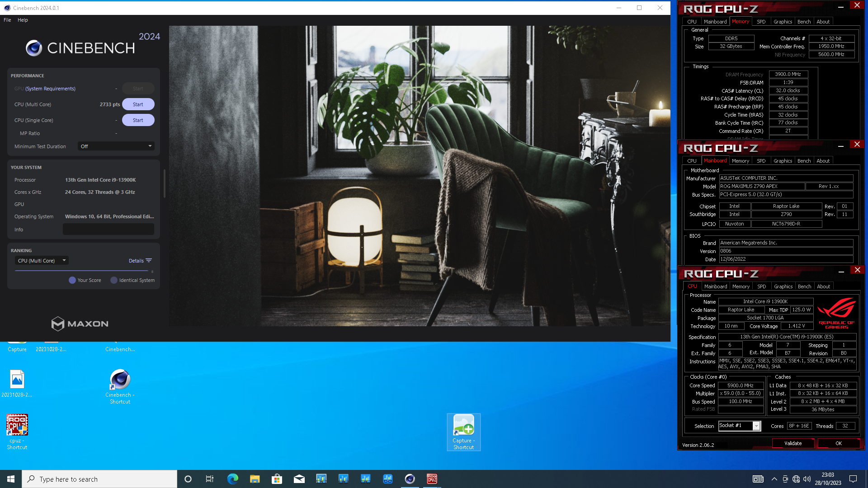Open Cortana circle icon on taskbar
Image resolution: width=868 pixels, height=488 pixels.
[188, 479]
